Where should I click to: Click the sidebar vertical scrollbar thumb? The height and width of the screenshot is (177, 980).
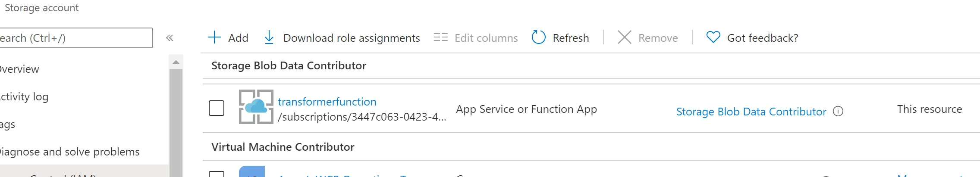(x=176, y=123)
